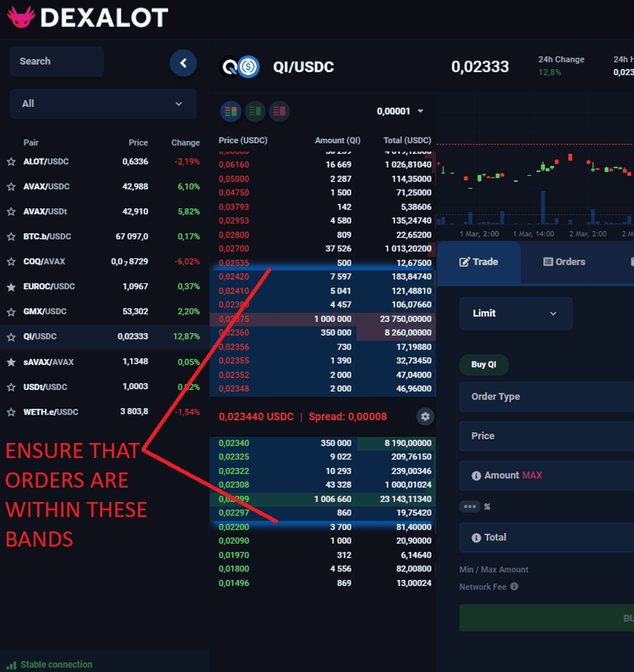Favorite the BTC.b/USDC pair star

(x=11, y=237)
